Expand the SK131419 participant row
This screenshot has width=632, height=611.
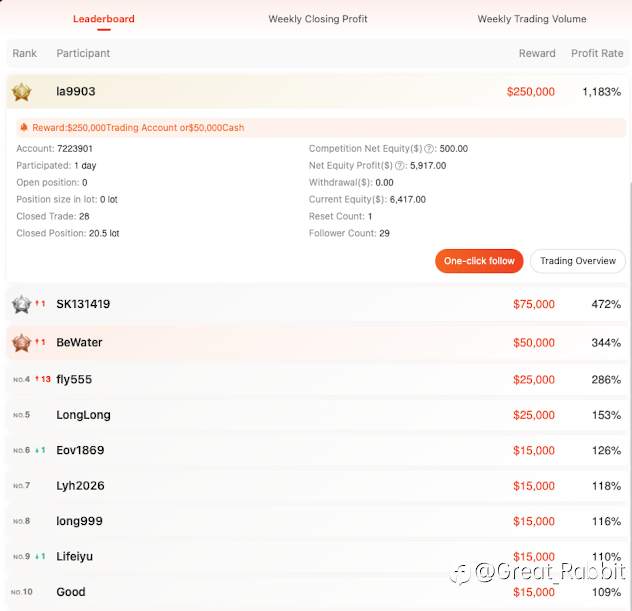pyautogui.click(x=316, y=304)
